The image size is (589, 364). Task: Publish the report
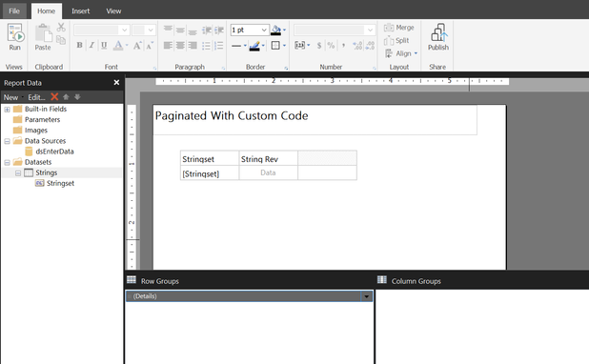(438, 37)
